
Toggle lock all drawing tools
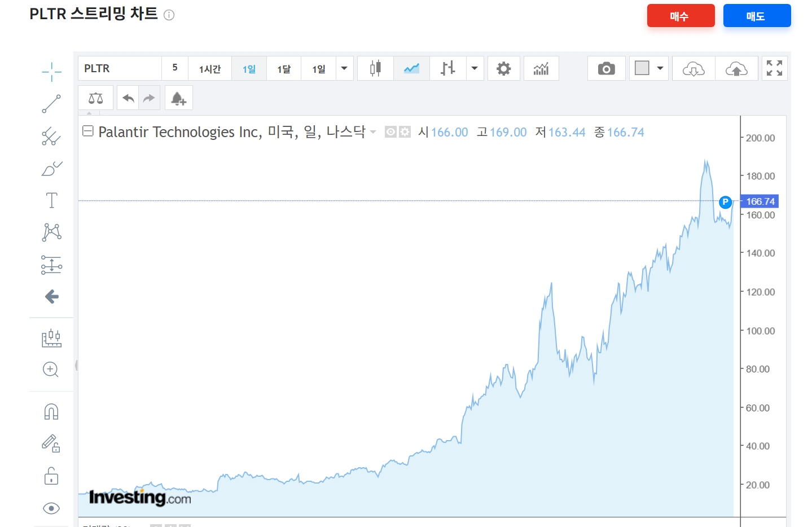(x=51, y=476)
